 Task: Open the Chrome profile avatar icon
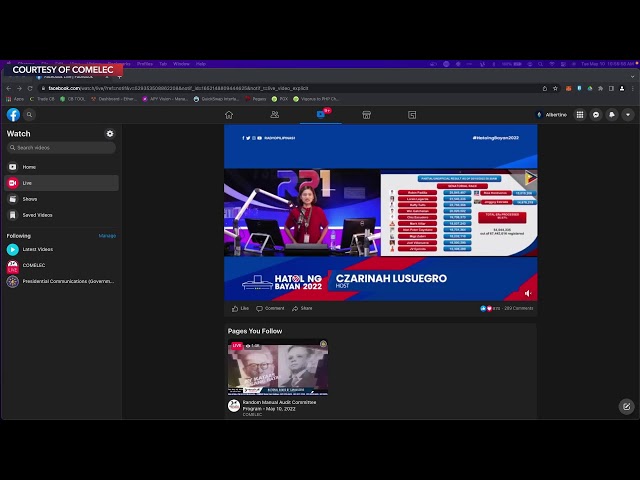622,88
